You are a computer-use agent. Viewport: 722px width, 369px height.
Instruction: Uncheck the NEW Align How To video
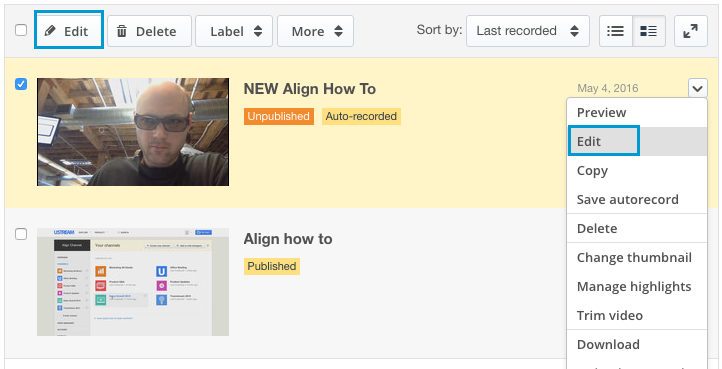click(21, 84)
